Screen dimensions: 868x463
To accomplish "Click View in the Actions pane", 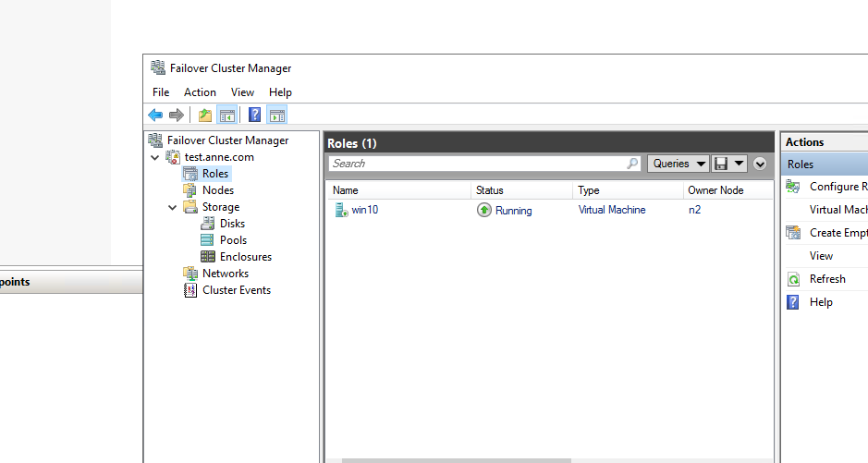I will point(821,256).
